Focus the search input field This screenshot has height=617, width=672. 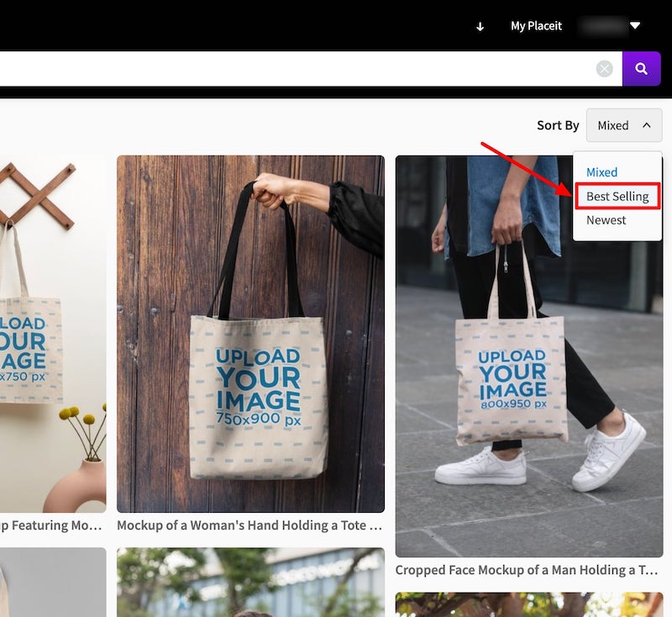(x=294, y=69)
